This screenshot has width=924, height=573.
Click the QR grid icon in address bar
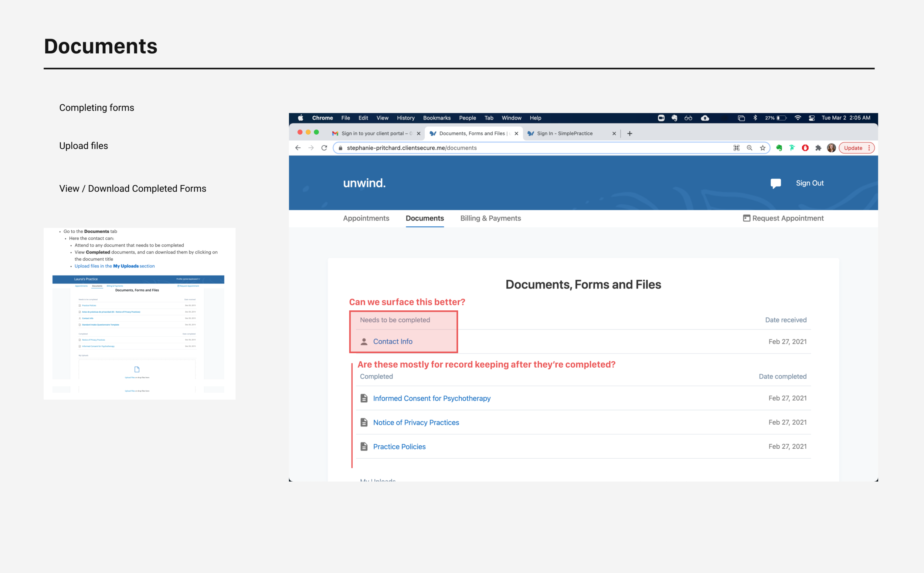(736, 148)
